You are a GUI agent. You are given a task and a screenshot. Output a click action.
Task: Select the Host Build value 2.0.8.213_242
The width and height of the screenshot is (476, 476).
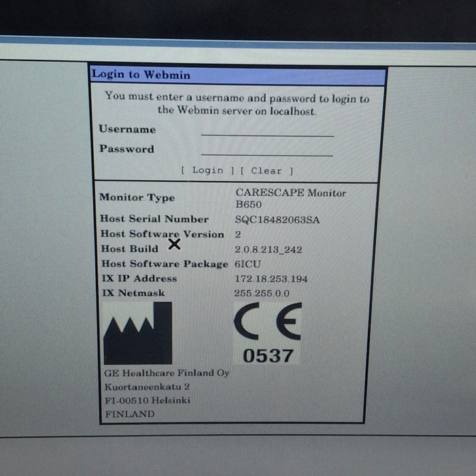click(269, 250)
